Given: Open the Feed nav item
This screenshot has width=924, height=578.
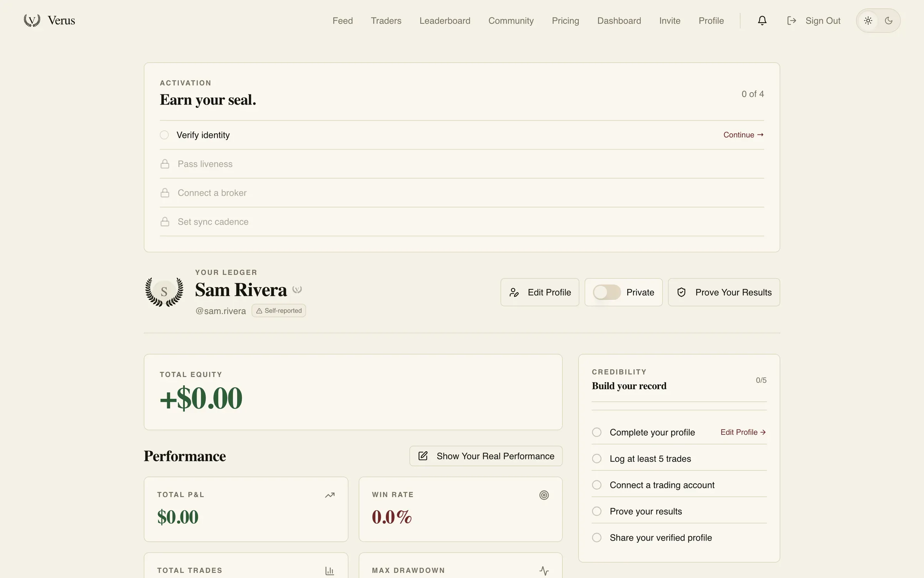Looking at the screenshot, I should pyautogui.click(x=343, y=20).
